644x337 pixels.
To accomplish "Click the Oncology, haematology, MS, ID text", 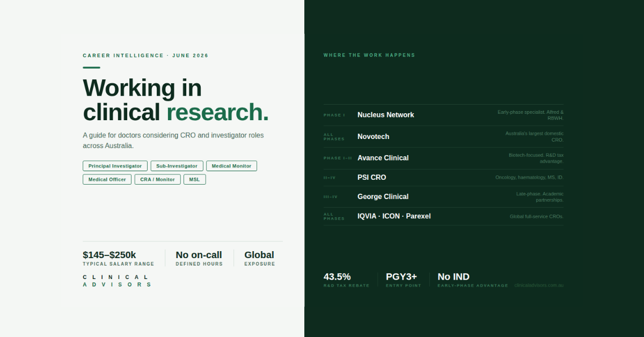I will [x=530, y=178].
